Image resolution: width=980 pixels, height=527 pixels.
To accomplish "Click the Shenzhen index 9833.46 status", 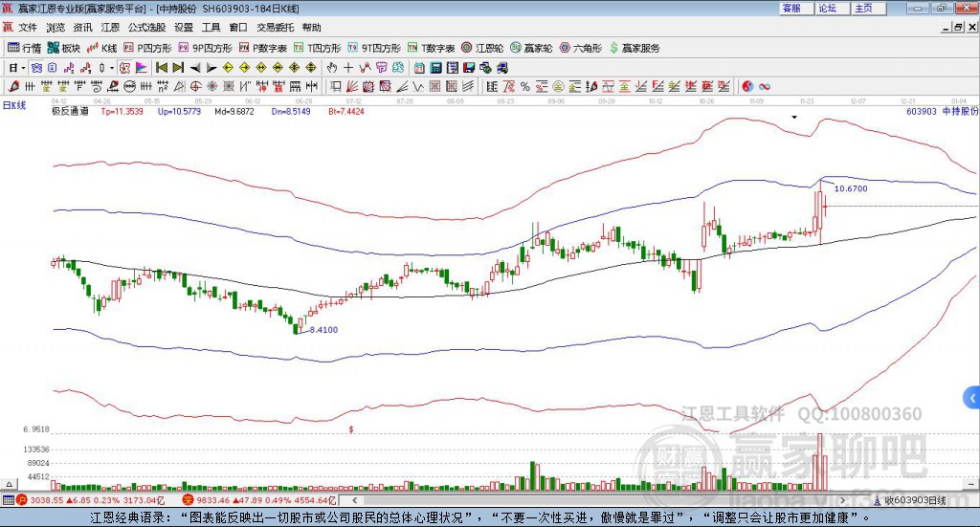I will pyautogui.click(x=259, y=500).
